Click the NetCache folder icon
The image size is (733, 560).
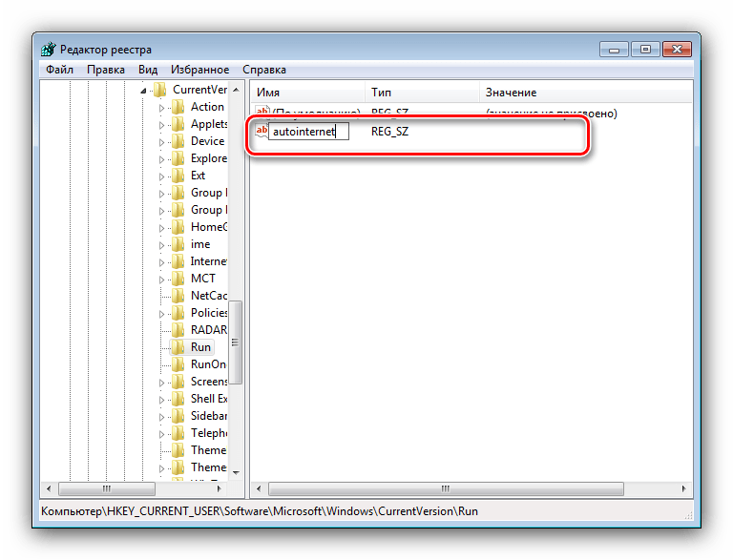178,296
